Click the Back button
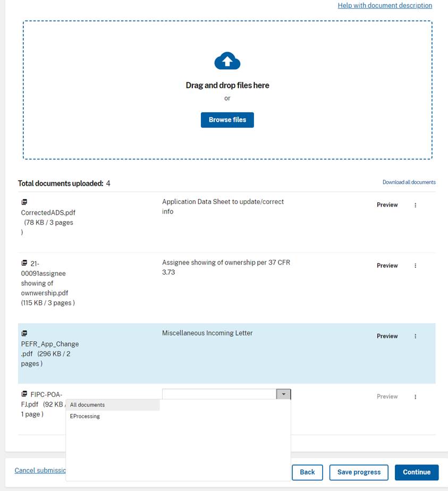 (307, 472)
